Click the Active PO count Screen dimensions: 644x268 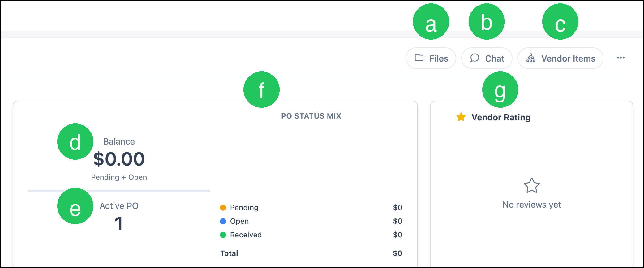click(x=119, y=223)
